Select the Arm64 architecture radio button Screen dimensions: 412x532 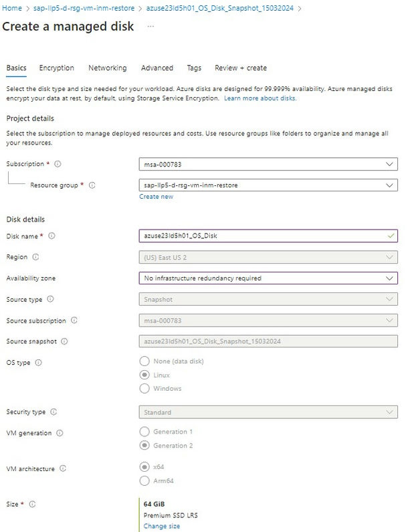click(x=144, y=480)
